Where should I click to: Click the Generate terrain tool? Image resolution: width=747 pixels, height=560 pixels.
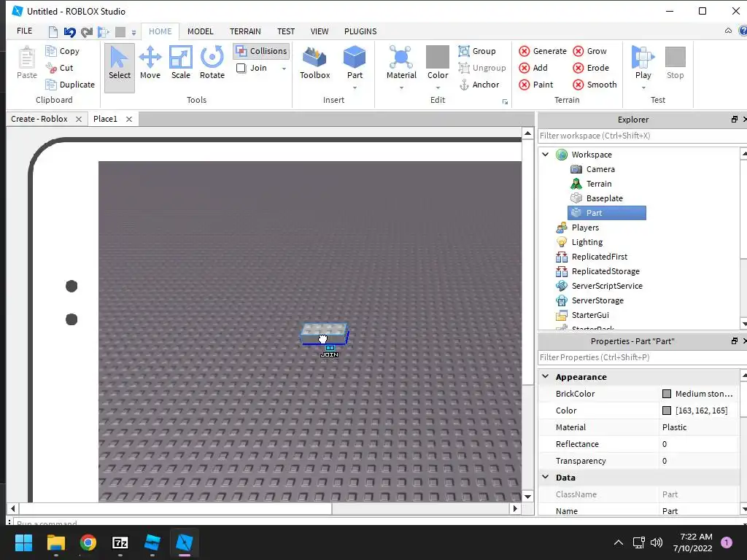(543, 51)
